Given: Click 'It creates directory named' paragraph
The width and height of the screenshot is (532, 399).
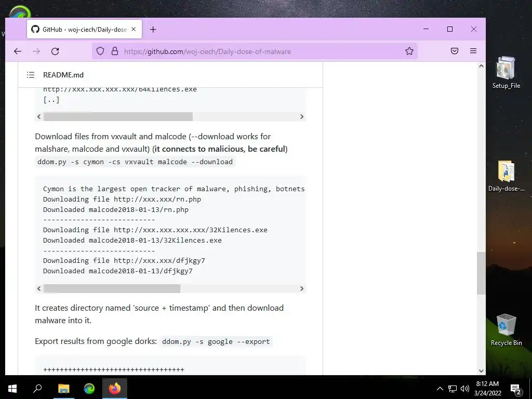Looking at the screenshot, I should [159, 314].
